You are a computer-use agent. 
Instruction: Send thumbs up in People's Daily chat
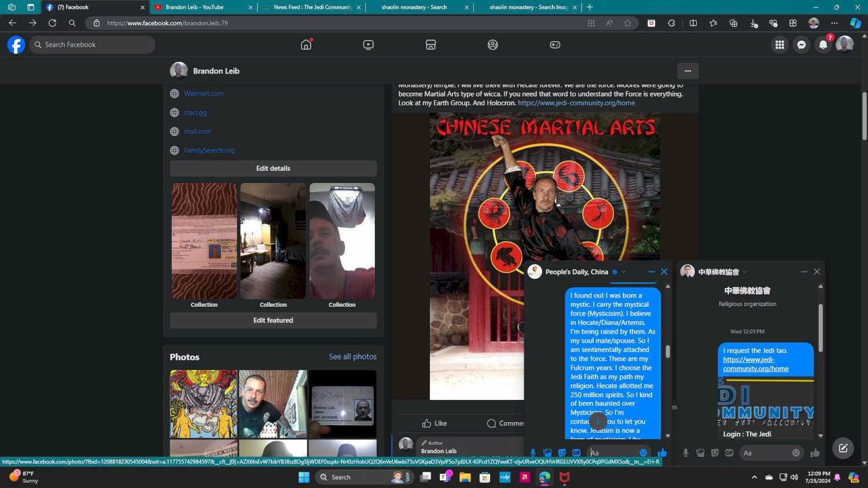pos(662,453)
